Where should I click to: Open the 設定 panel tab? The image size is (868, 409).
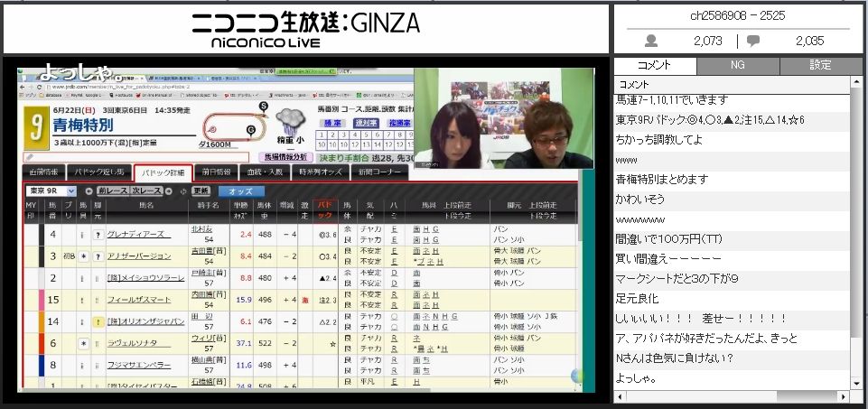pyautogui.click(x=821, y=65)
